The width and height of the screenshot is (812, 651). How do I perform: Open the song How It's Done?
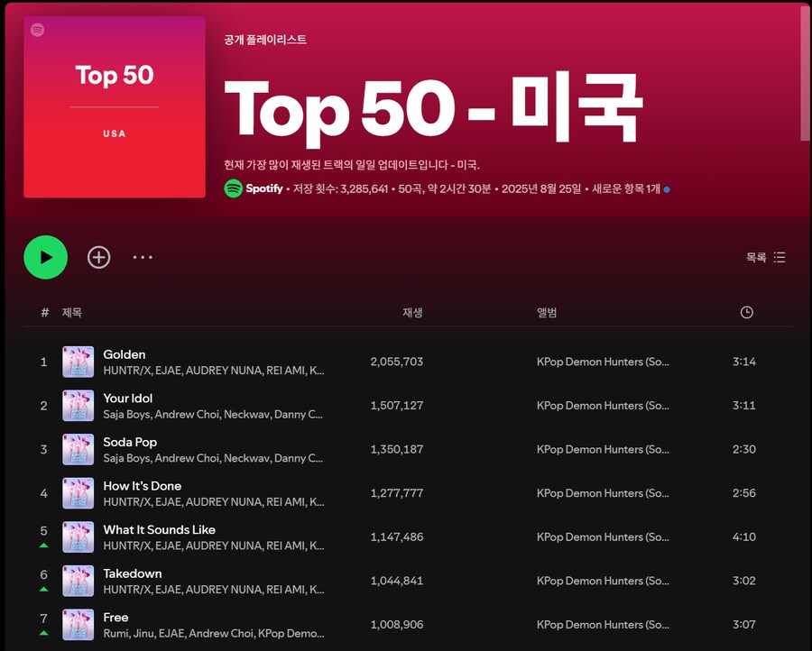pos(143,486)
